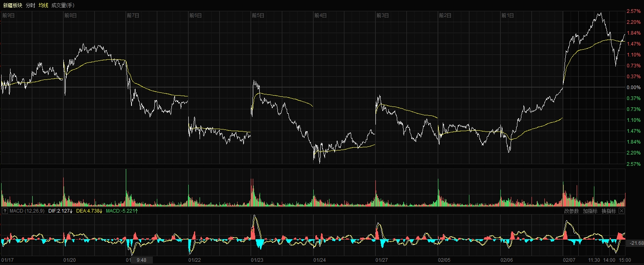Select the 新疆板块 sector title
The image size is (644, 265).
pos(13,5)
